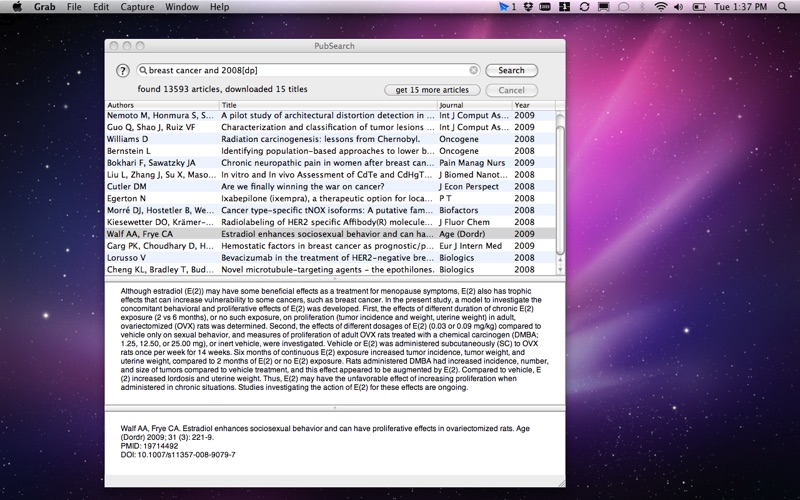
Task: Click the title Radiation carcinogenesis: lessons from Chernobyl
Action: click(x=320, y=139)
